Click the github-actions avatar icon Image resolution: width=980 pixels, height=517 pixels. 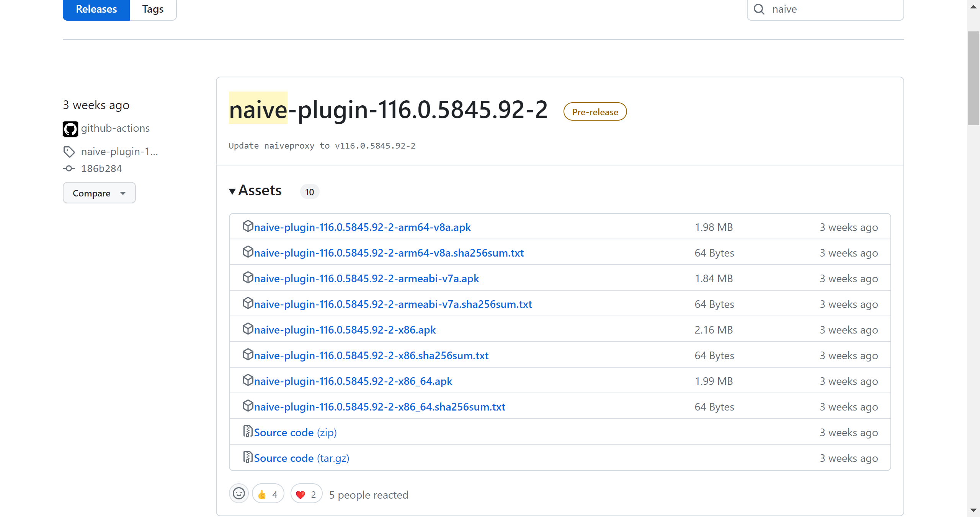click(70, 129)
